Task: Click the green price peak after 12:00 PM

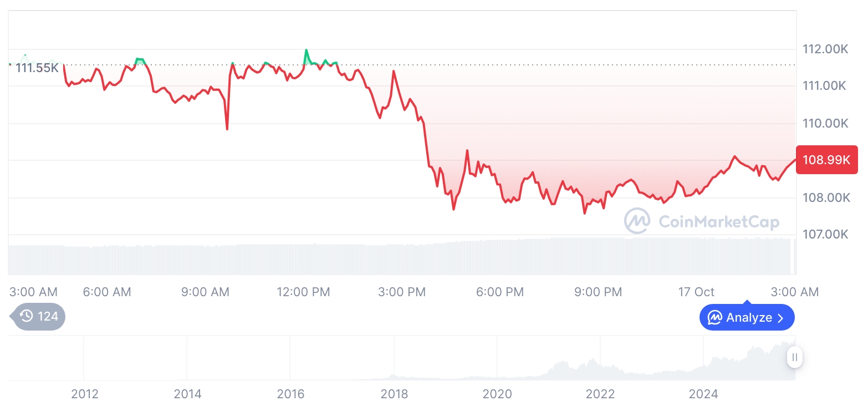Action: [x=306, y=50]
